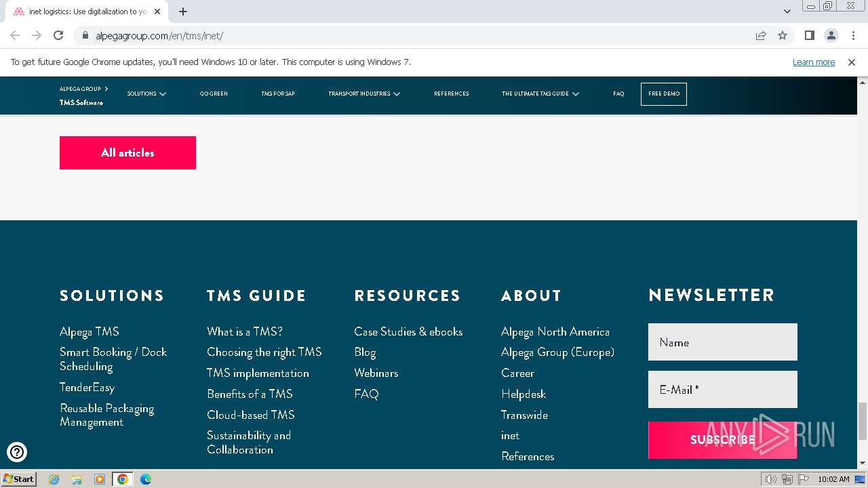Viewport: 868px width, 488px height.
Task: Expand the Transport Industries dropdown
Action: 364,94
